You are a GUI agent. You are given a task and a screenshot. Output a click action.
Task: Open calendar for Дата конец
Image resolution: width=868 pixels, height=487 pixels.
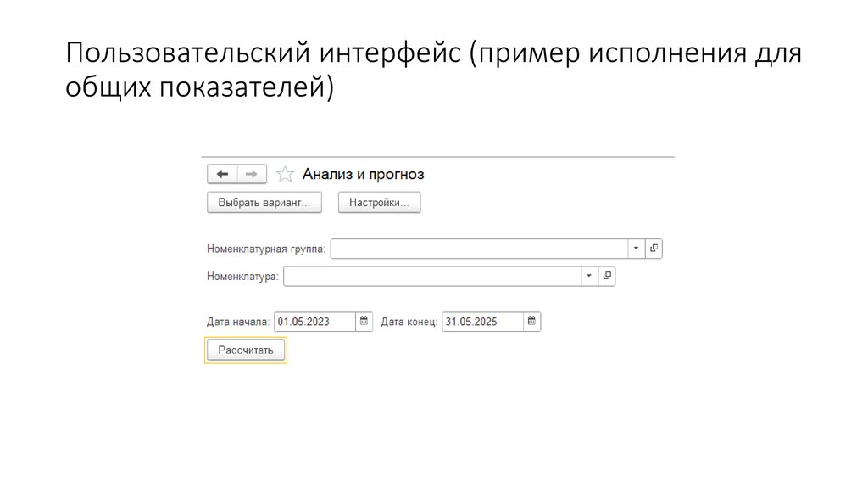tap(531, 322)
